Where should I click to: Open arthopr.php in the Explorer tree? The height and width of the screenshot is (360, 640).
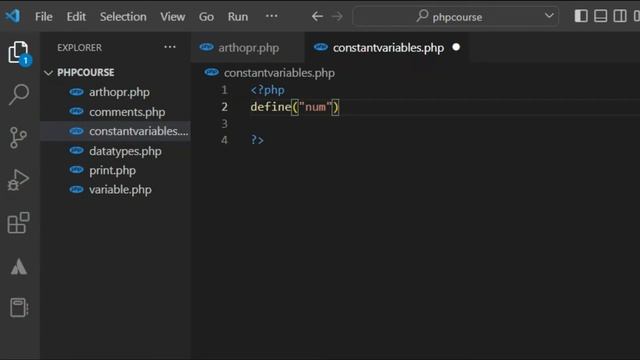click(x=116, y=92)
